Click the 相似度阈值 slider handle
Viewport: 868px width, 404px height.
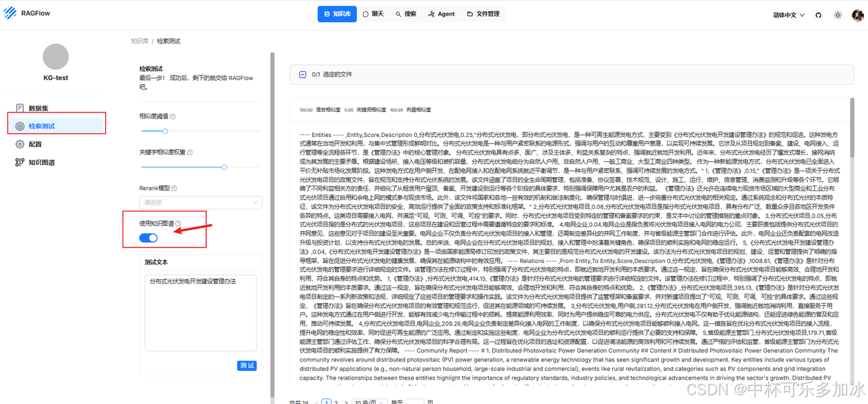pos(165,131)
